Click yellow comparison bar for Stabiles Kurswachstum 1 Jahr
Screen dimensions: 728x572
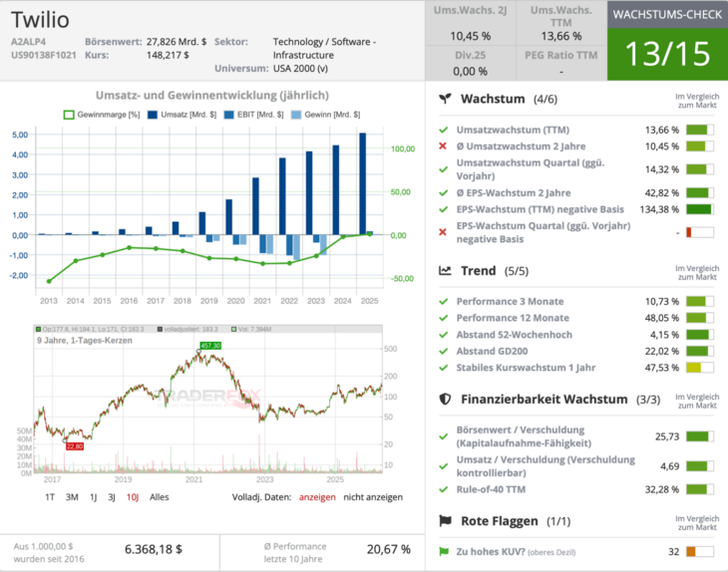pyautogui.click(x=700, y=368)
